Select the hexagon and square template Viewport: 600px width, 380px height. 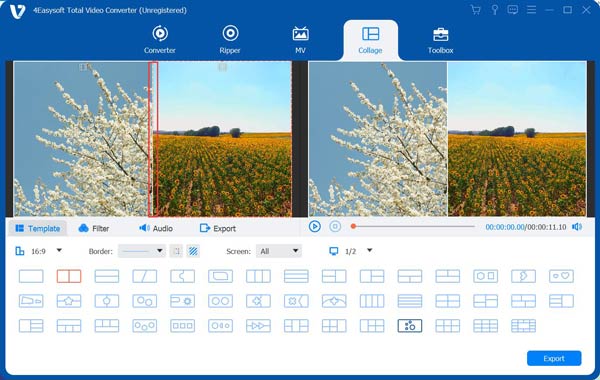click(x=486, y=276)
